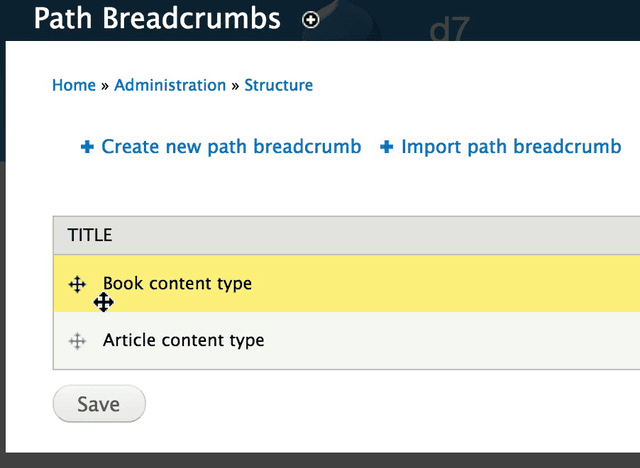This screenshot has width=640, height=468.
Task: Open the Administration breadcrumb link
Action: [170, 85]
